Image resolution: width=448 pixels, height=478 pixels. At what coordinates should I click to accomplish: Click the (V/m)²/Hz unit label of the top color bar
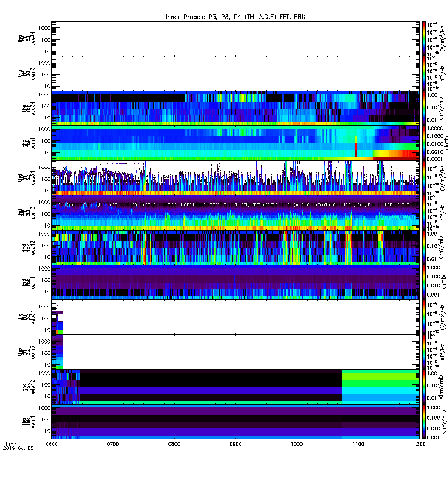click(444, 37)
